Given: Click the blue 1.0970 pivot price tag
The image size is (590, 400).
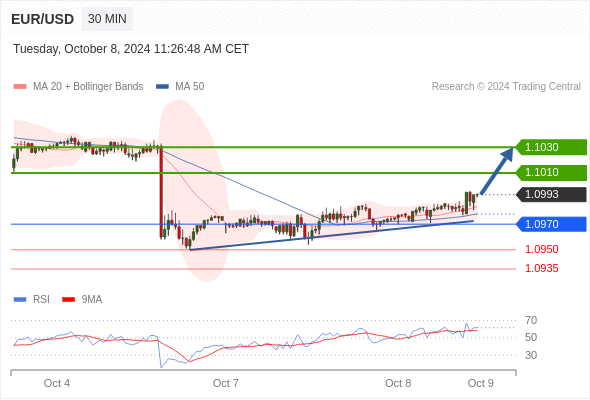Looking at the screenshot, I should [551, 224].
